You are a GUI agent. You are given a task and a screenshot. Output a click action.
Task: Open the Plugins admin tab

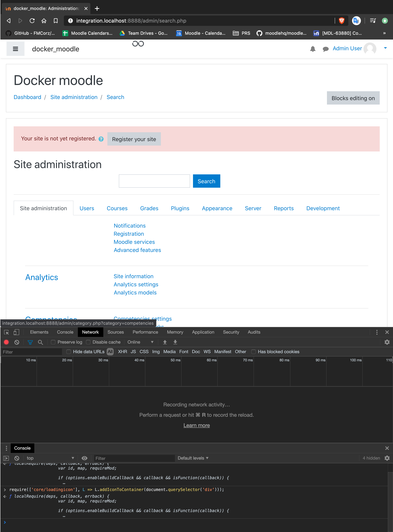180,208
